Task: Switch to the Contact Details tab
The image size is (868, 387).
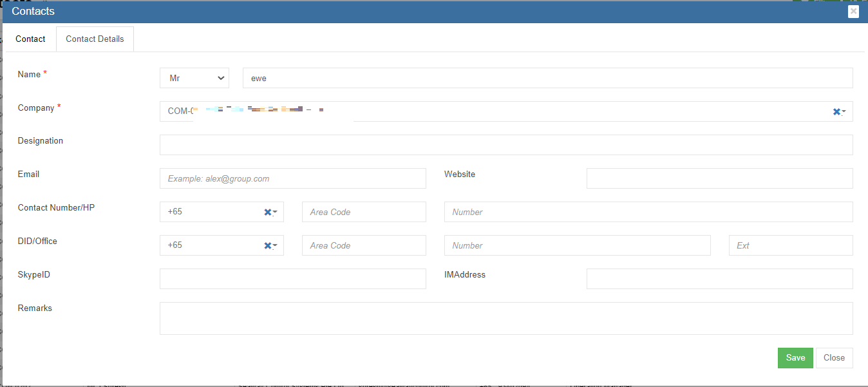Action: pos(95,39)
